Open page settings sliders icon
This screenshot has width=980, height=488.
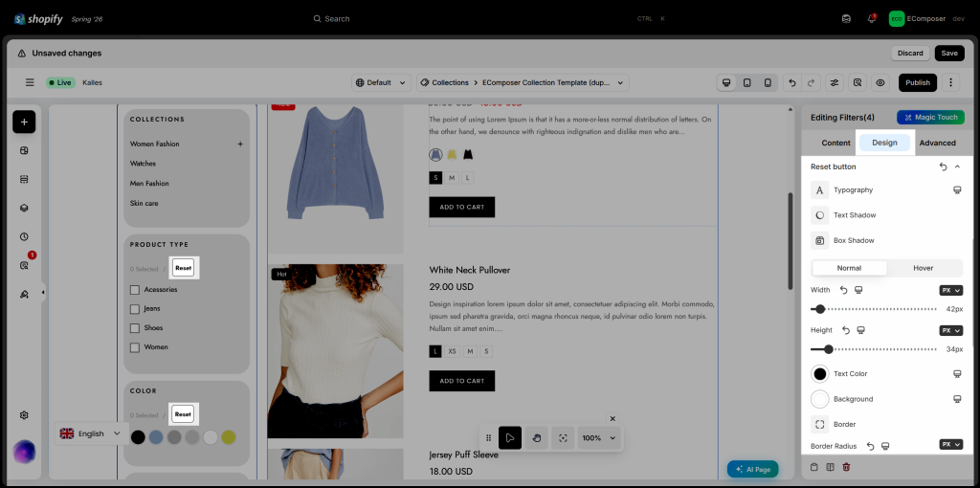point(835,82)
